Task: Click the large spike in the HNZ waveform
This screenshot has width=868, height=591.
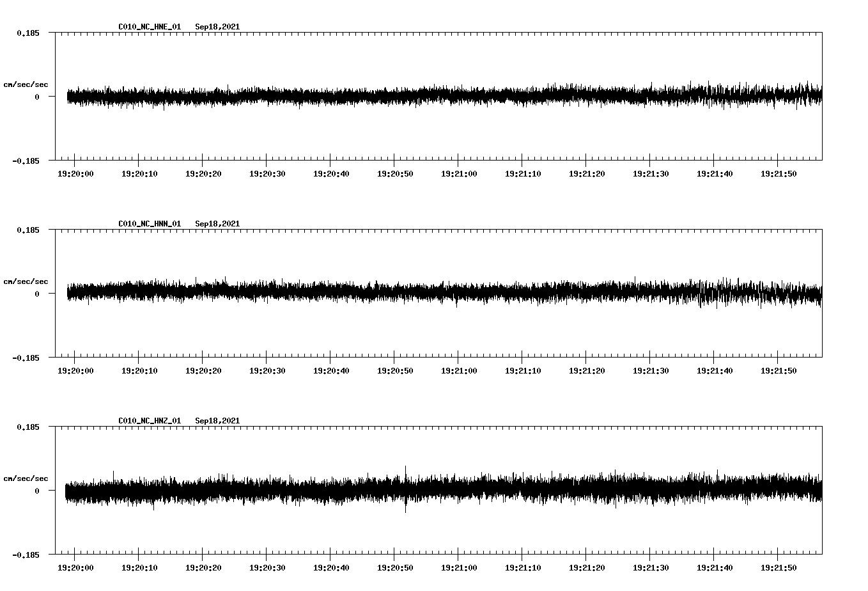Action: [405, 489]
